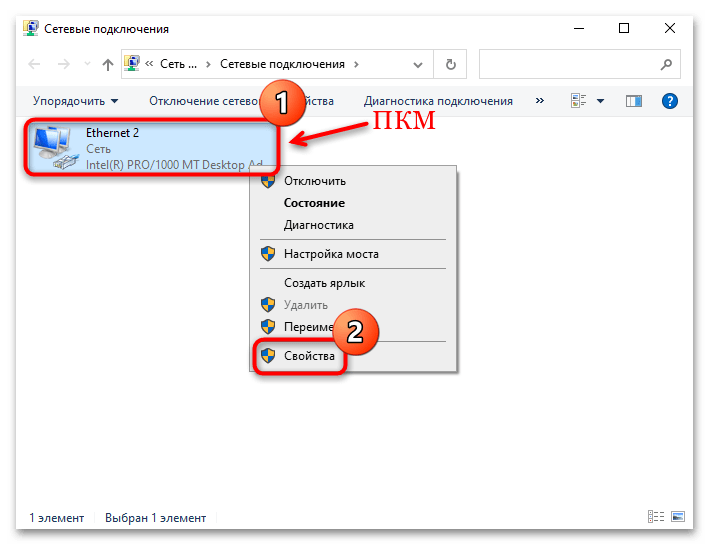Expand chevron after 'Сетевые подключения' breadcrumb

(x=357, y=65)
